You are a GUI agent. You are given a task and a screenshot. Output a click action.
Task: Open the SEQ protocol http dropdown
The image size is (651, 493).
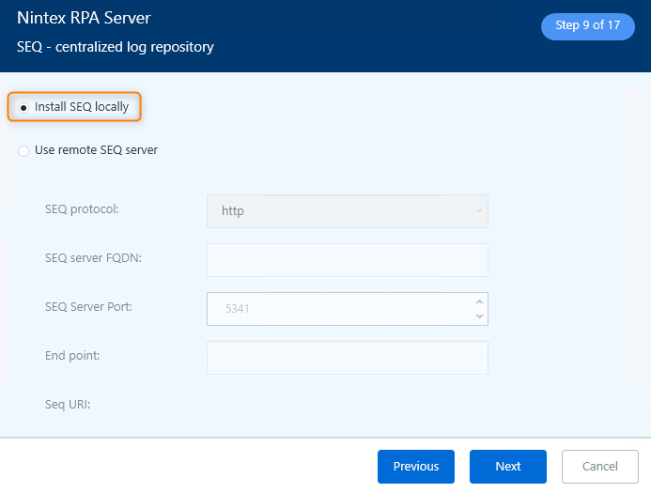point(346,211)
